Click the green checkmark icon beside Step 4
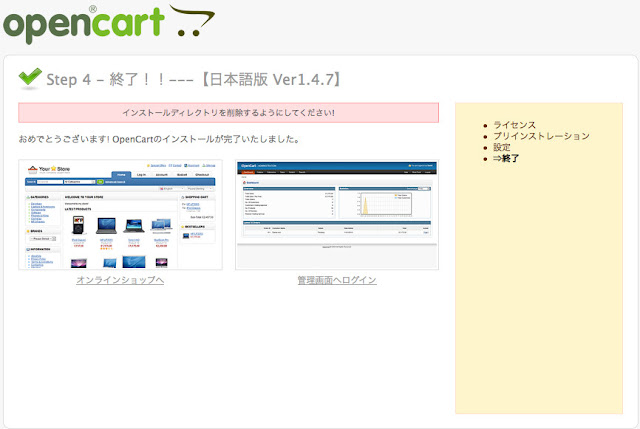Viewport: 640px width, 429px height. point(30,78)
